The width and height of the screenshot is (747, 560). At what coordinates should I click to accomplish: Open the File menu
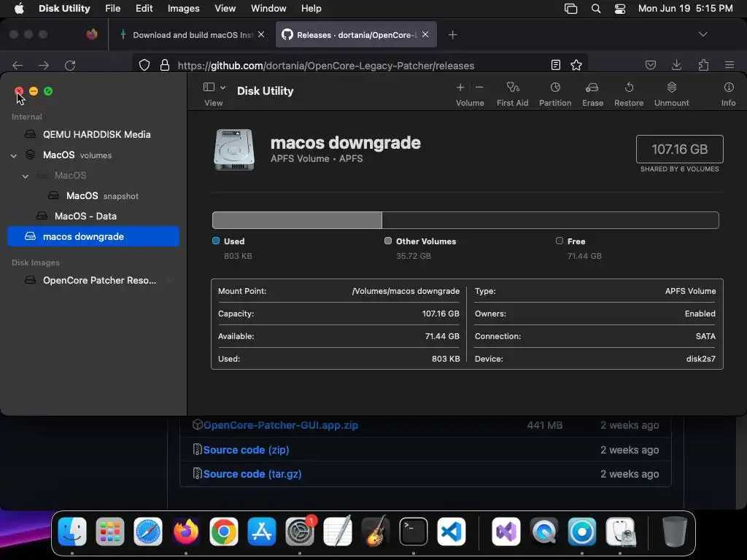click(112, 9)
